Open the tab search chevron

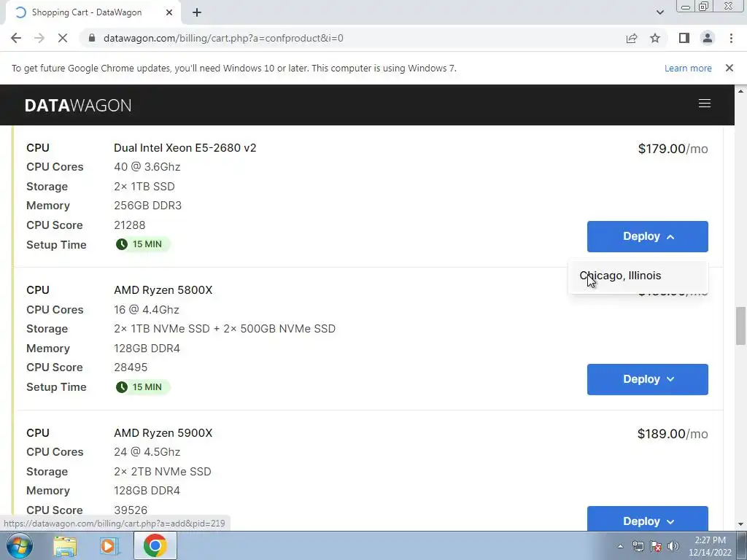tap(659, 12)
